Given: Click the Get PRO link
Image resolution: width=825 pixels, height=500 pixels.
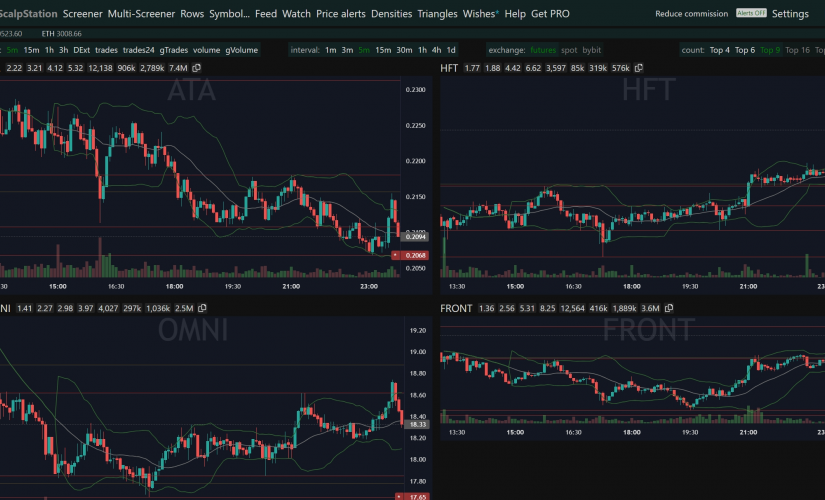Looking at the screenshot, I should [550, 14].
